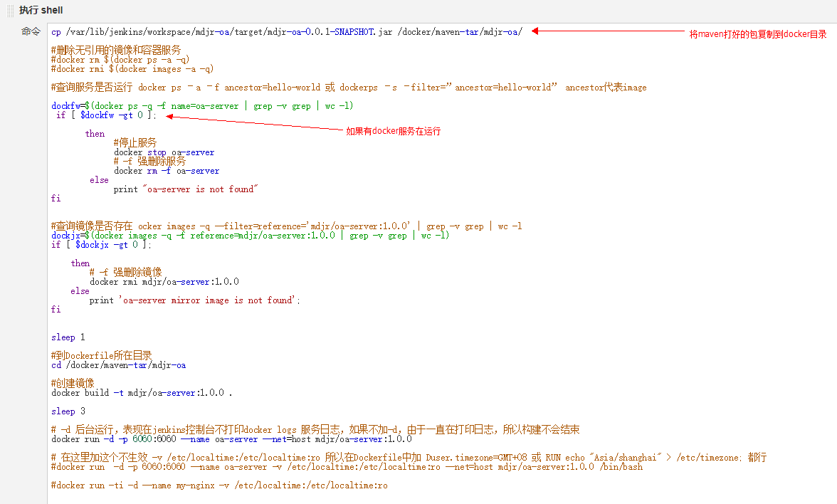Click the docker rm -f oa-server command
This screenshot has height=504, width=837.
167,170
